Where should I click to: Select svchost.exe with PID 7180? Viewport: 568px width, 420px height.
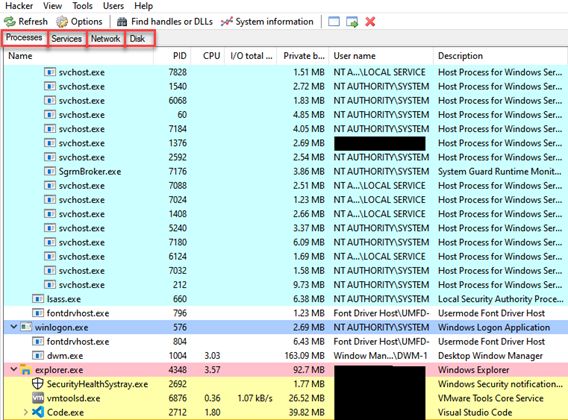click(285, 242)
